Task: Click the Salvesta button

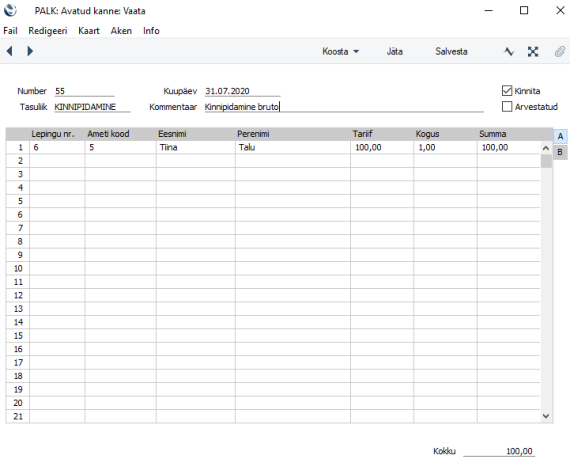Action: point(451,52)
